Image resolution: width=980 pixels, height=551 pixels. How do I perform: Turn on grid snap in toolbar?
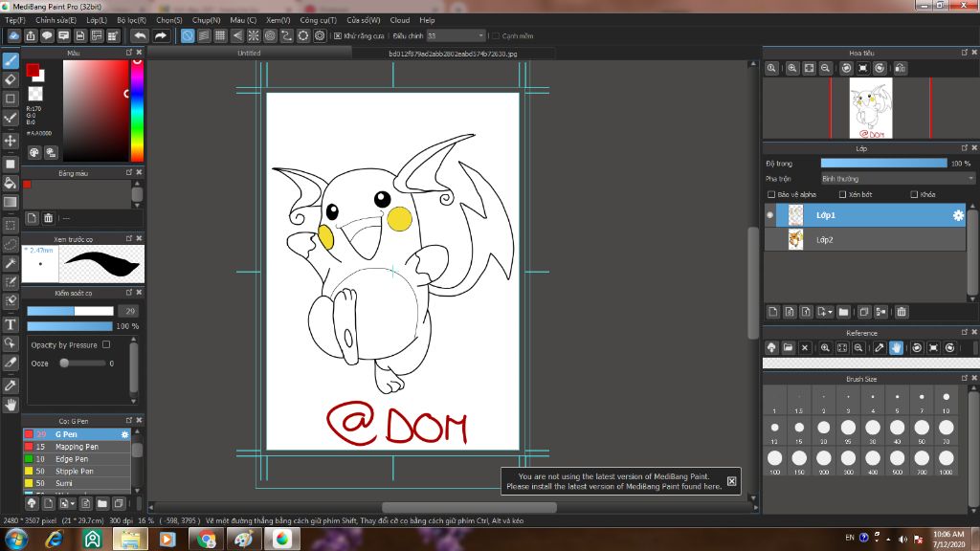click(221, 35)
